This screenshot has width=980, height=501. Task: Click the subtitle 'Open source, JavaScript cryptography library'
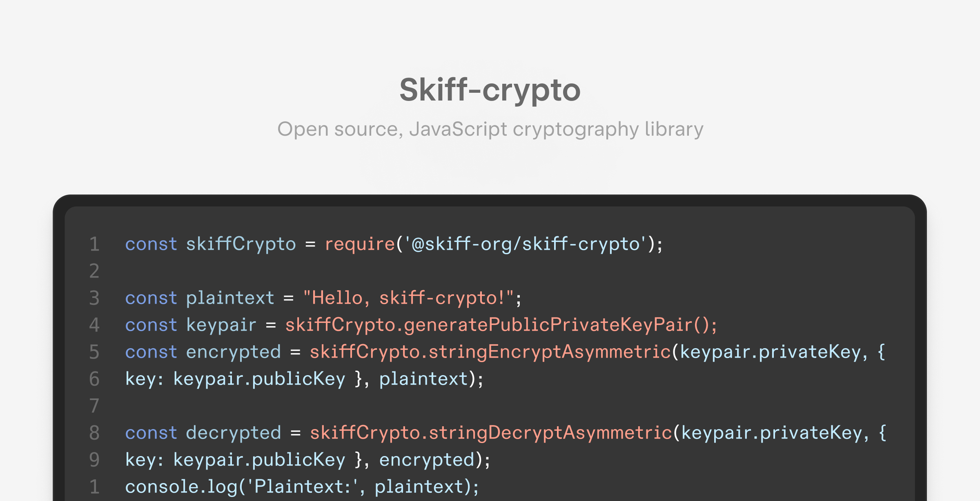click(490, 130)
